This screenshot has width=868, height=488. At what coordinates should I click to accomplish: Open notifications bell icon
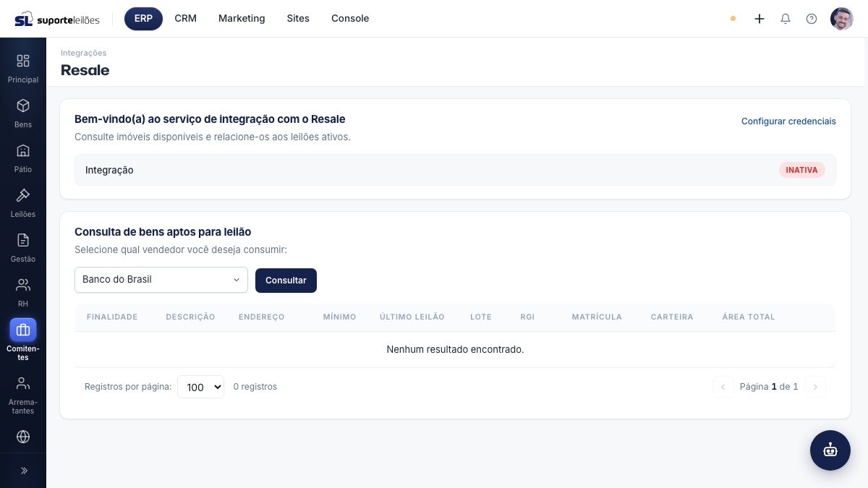[786, 19]
